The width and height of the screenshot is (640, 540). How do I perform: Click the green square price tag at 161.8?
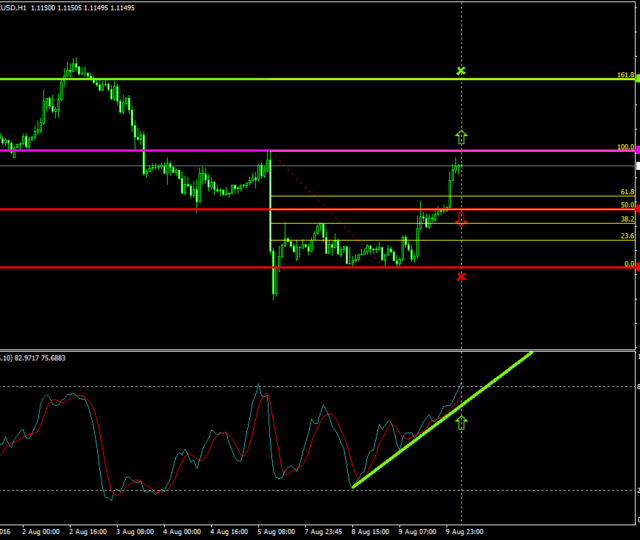coord(636,77)
